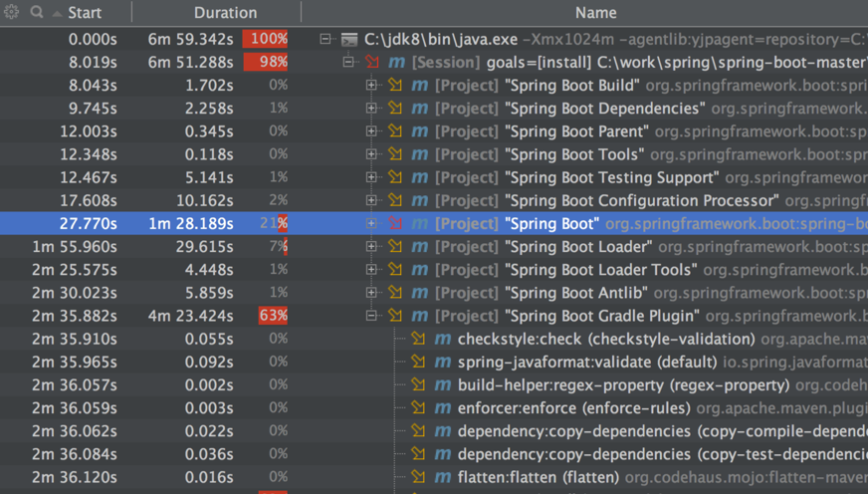The width and height of the screenshot is (868, 494).
Task: Click the 63% duration bar
Action: click(273, 316)
